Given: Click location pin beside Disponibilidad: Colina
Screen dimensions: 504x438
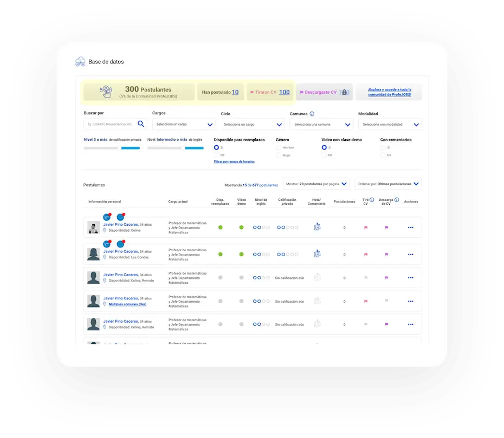Looking at the screenshot, I should (105, 230).
